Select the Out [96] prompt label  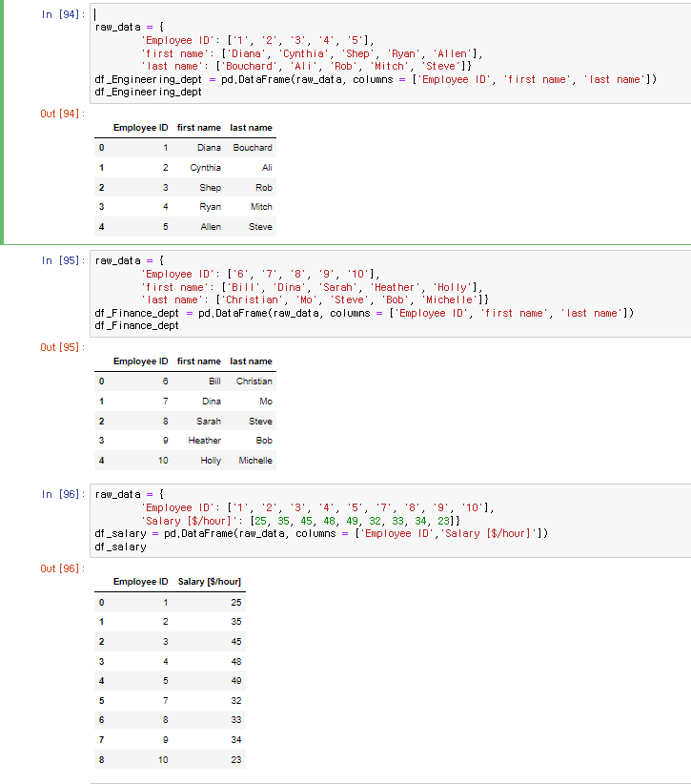tap(63, 568)
